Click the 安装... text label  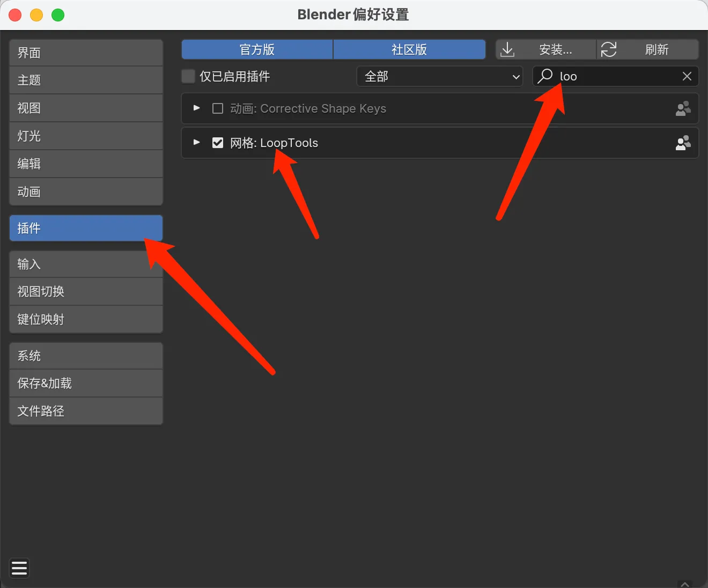pos(556,50)
